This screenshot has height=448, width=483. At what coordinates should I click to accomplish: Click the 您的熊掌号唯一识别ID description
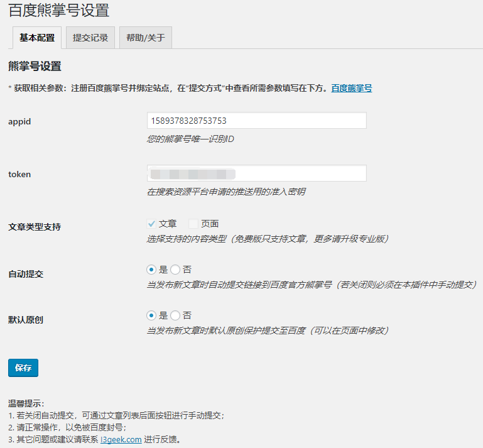(x=190, y=139)
